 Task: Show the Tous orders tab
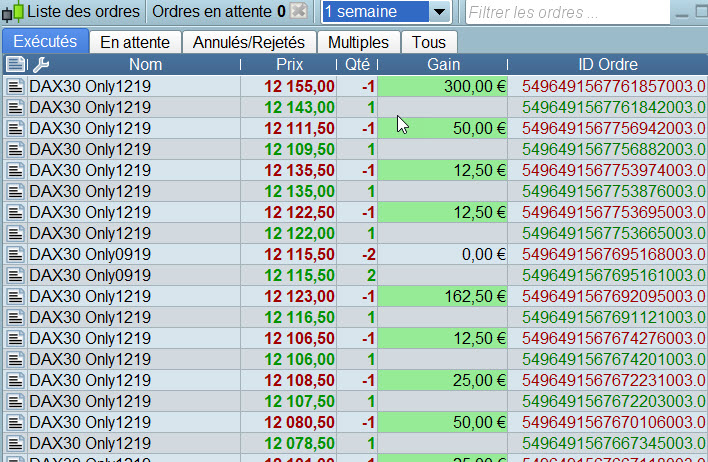click(x=429, y=42)
